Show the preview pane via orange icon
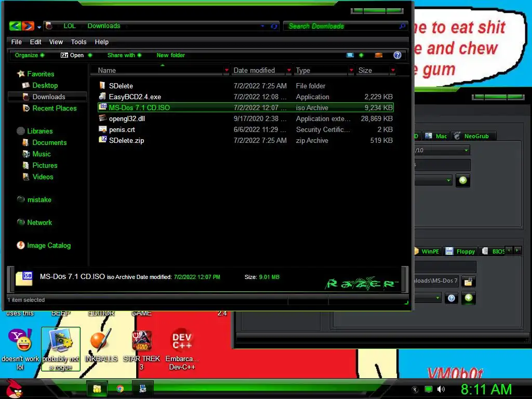532x399 pixels. (x=379, y=55)
